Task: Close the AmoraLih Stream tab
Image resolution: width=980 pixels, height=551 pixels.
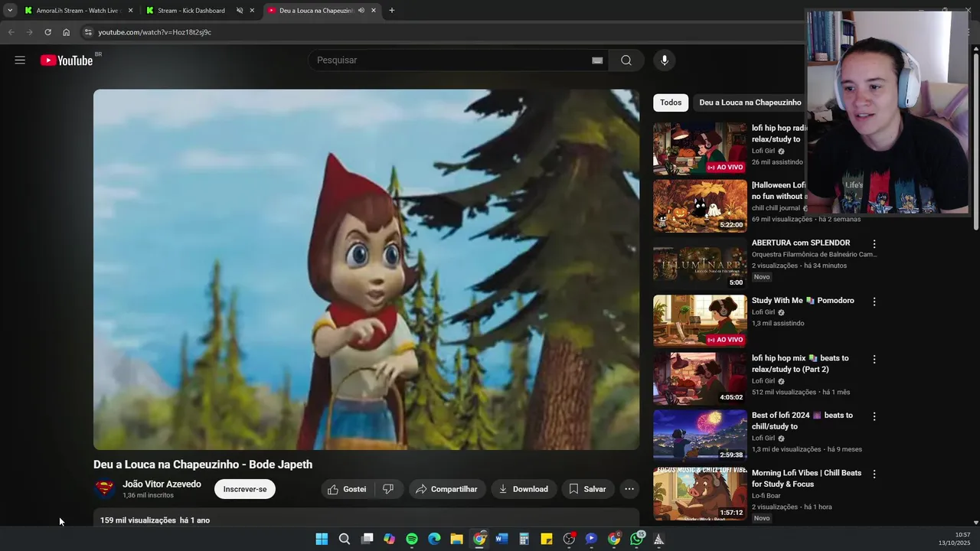Action: (130, 11)
